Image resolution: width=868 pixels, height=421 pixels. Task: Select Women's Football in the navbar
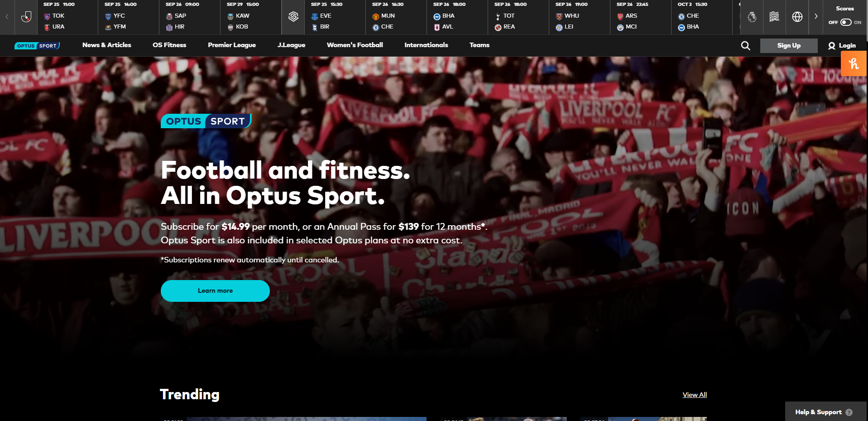[355, 45]
